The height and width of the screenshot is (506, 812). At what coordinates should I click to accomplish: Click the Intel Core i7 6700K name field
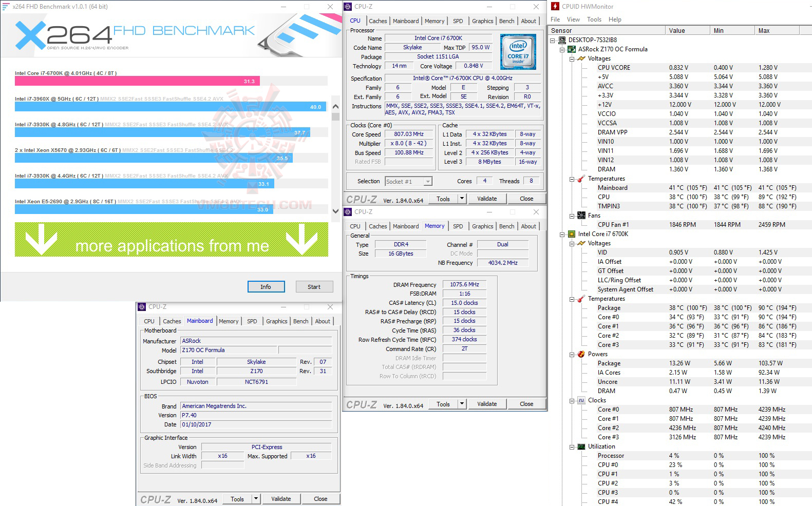[x=438, y=38]
